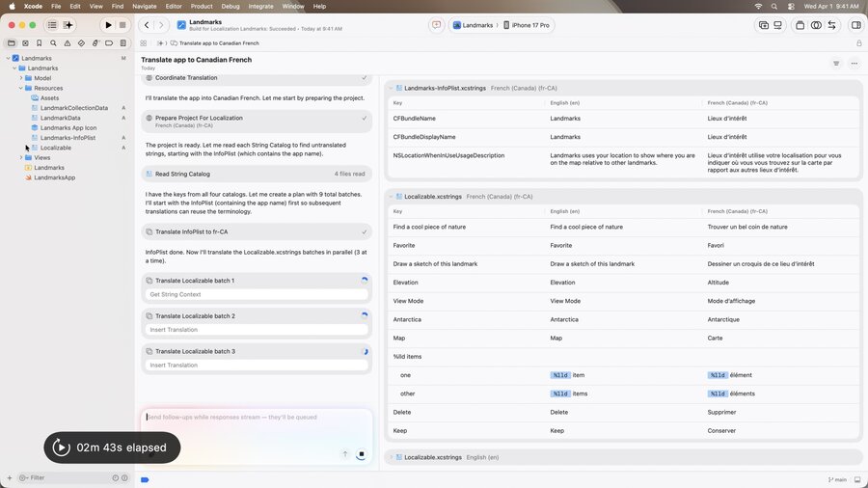Expand the Views folder
Viewport: 868px width, 488px height.
(x=21, y=158)
